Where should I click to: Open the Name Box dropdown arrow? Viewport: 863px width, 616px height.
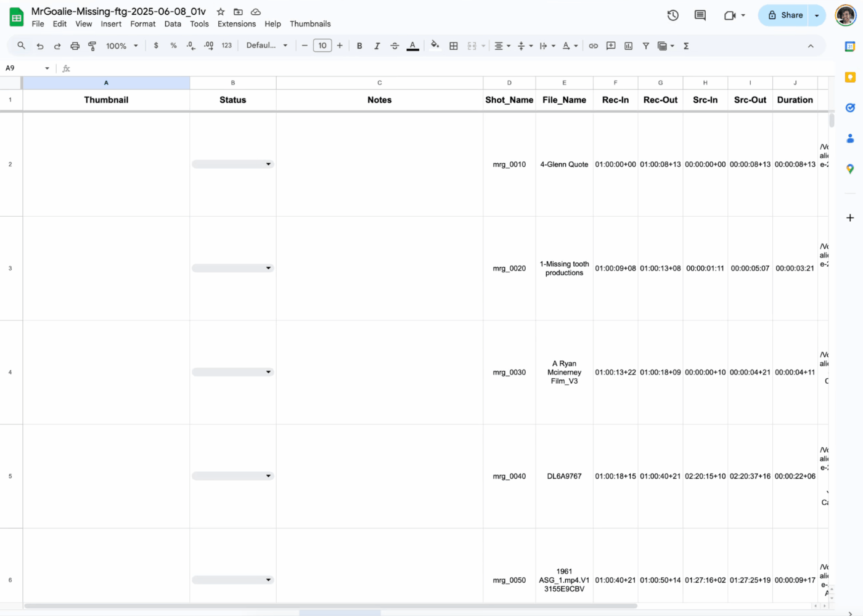point(47,68)
